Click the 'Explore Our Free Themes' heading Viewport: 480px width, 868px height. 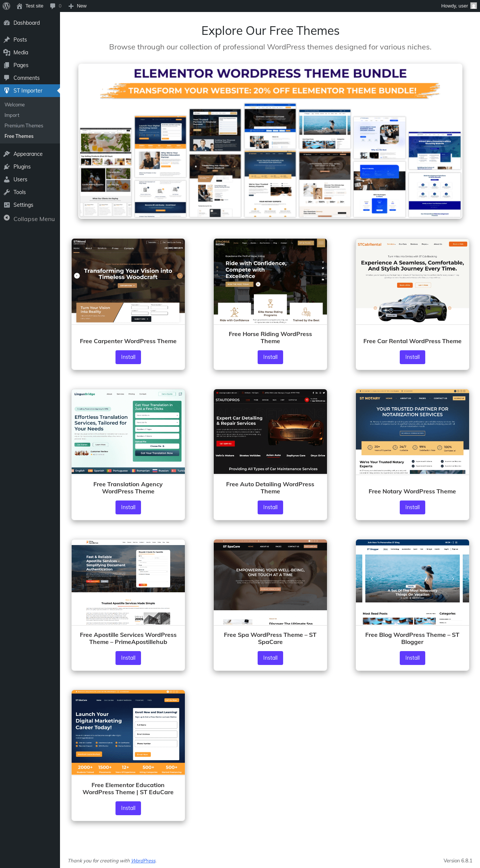[x=270, y=31]
